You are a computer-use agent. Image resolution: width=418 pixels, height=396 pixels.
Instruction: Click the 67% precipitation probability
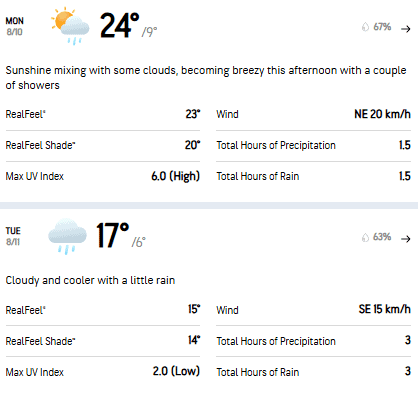click(x=382, y=27)
